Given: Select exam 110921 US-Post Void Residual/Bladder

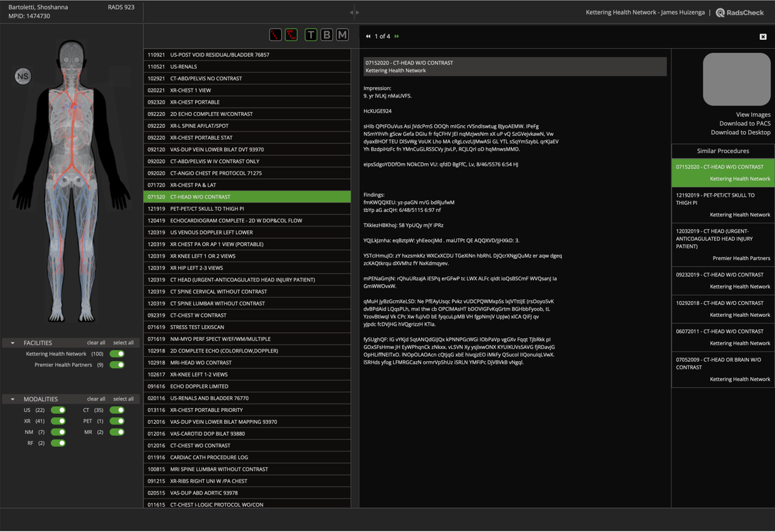Looking at the screenshot, I should [x=247, y=55].
